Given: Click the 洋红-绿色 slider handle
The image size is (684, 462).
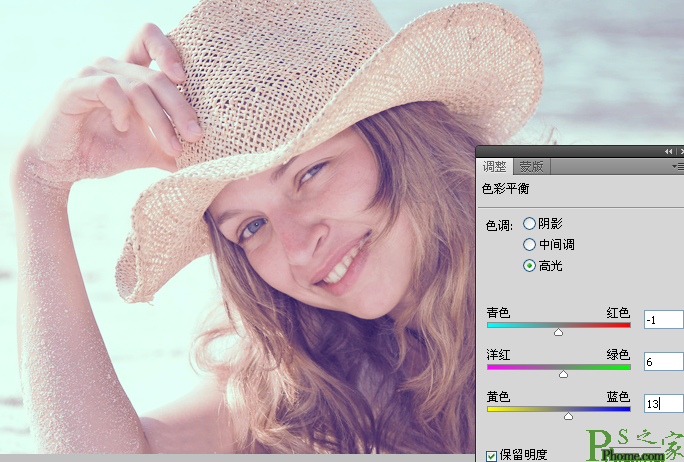Looking at the screenshot, I should [564, 374].
